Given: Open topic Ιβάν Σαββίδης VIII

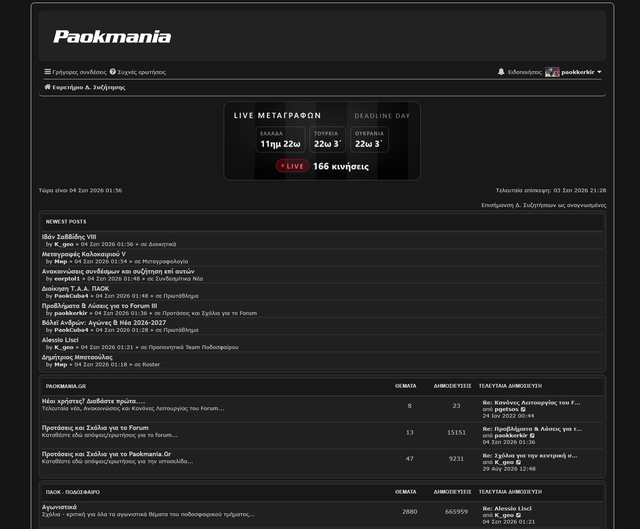Looking at the screenshot, I should pyautogui.click(x=69, y=237).
